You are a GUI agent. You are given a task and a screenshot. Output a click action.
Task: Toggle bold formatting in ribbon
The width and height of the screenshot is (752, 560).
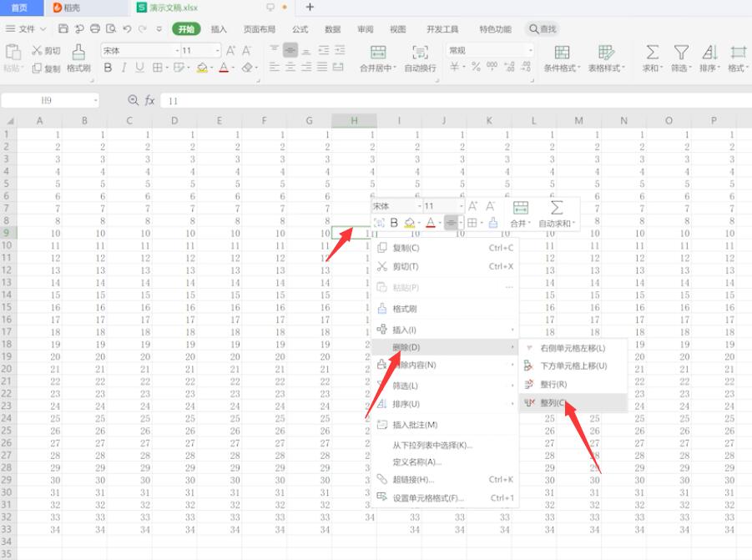coord(108,68)
